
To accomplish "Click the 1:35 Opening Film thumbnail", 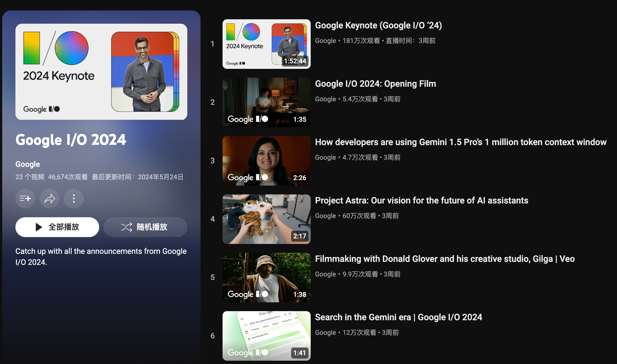I will pyautogui.click(x=267, y=102).
